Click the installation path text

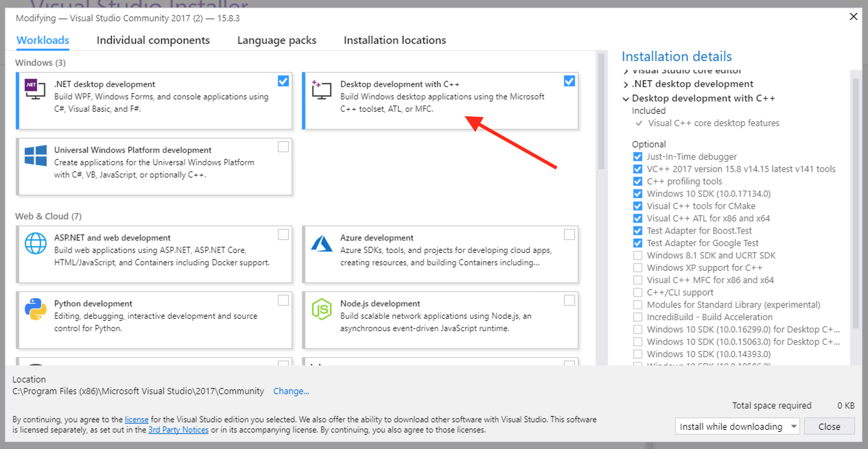[x=138, y=391]
